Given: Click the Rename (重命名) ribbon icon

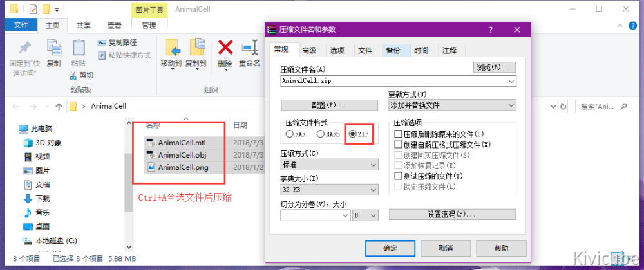Looking at the screenshot, I should coord(249,48).
